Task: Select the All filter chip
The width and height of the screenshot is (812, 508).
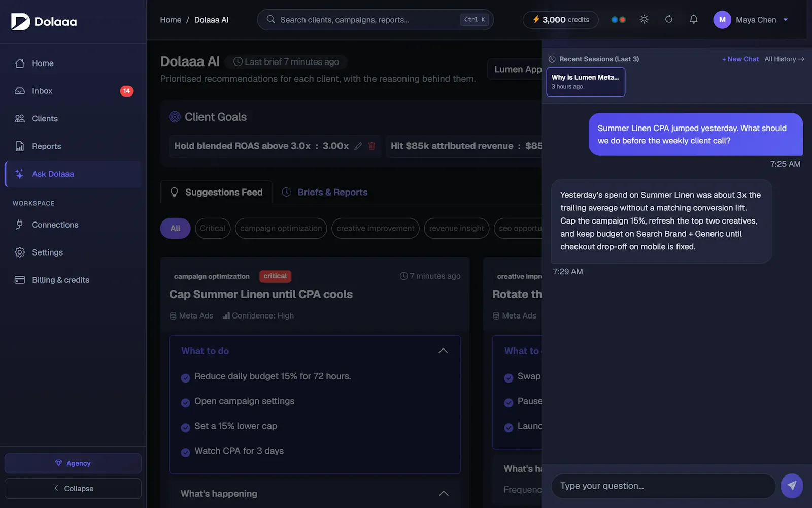Action: pyautogui.click(x=175, y=228)
